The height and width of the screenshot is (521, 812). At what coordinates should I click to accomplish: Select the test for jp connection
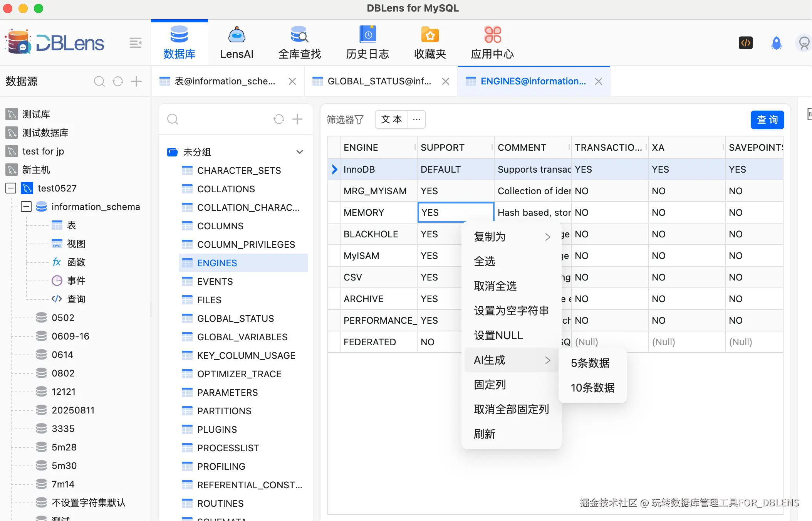(43, 151)
